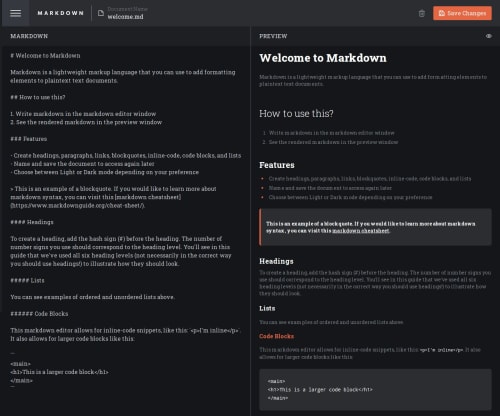Click 'Features' heading in preview
Screen dimensions: 500x416
[277, 165]
